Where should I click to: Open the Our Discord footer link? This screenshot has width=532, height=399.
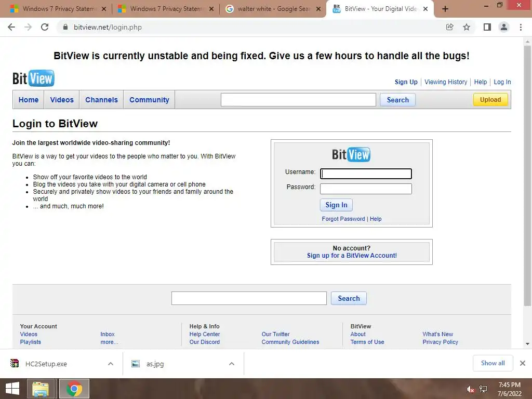[x=205, y=342]
